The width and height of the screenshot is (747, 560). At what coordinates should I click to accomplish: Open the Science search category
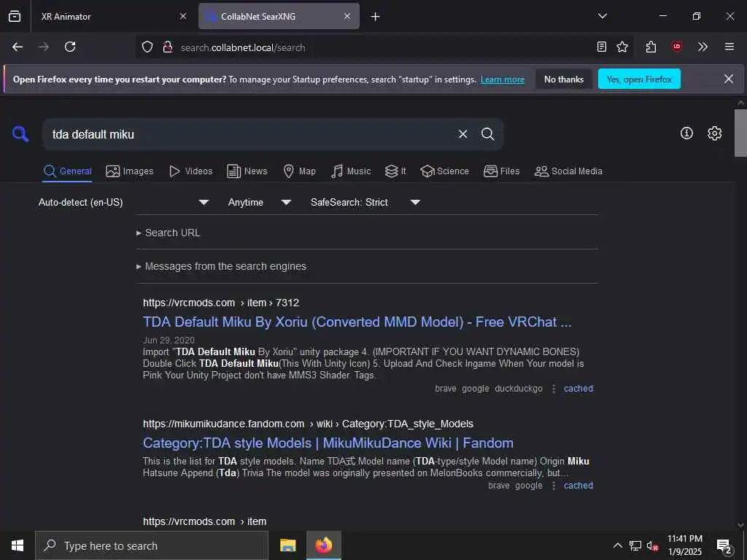(x=444, y=171)
